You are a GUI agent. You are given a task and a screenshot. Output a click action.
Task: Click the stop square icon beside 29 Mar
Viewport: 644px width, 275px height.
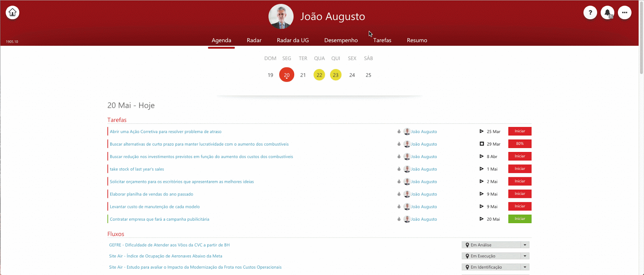point(481,144)
